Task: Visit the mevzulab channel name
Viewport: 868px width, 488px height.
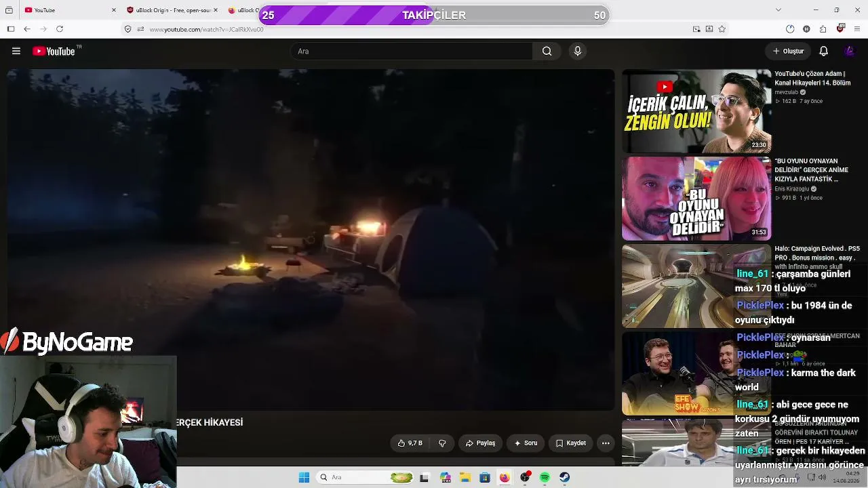Action: [787, 92]
